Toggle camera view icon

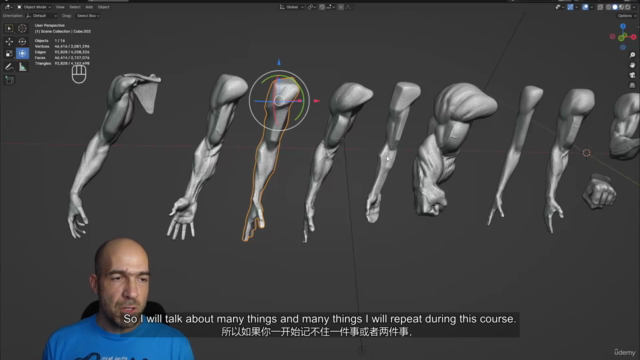632,75
